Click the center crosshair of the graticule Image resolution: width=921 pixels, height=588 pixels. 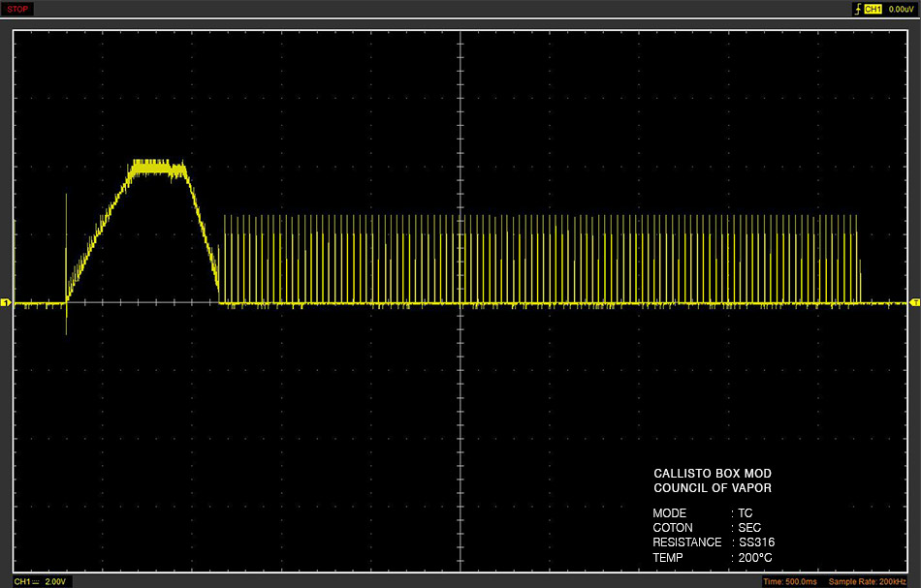click(460, 302)
